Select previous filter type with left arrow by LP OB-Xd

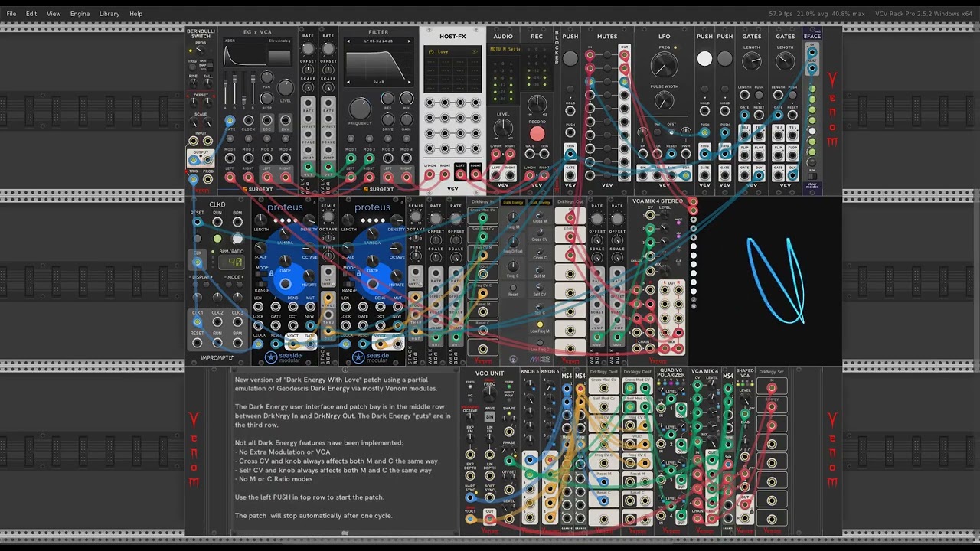point(349,40)
